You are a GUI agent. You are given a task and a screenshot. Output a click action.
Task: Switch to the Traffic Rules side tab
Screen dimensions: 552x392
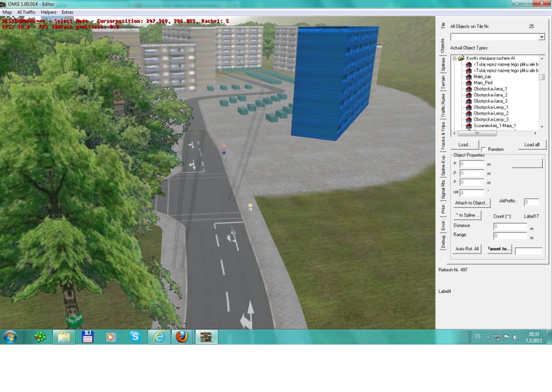[x=443, y=106]
